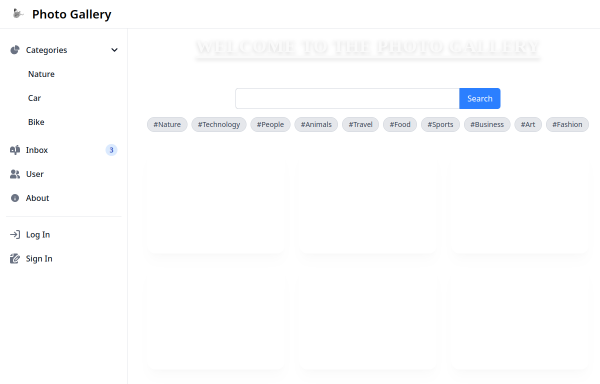Click the Categories pie chart icon
Image resolution: width=600 pixels, height=384 pixels.
pos(15,50)
